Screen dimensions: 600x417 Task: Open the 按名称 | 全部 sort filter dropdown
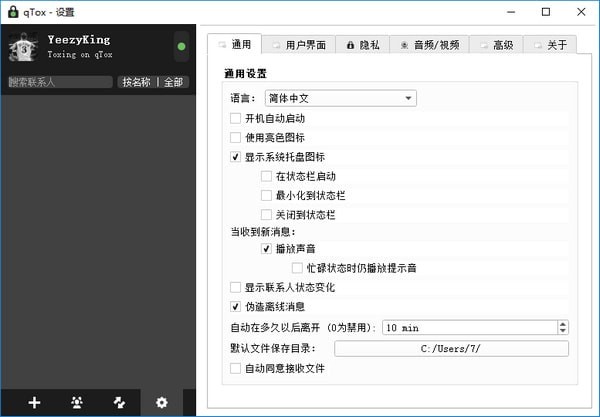pos(153,82)
